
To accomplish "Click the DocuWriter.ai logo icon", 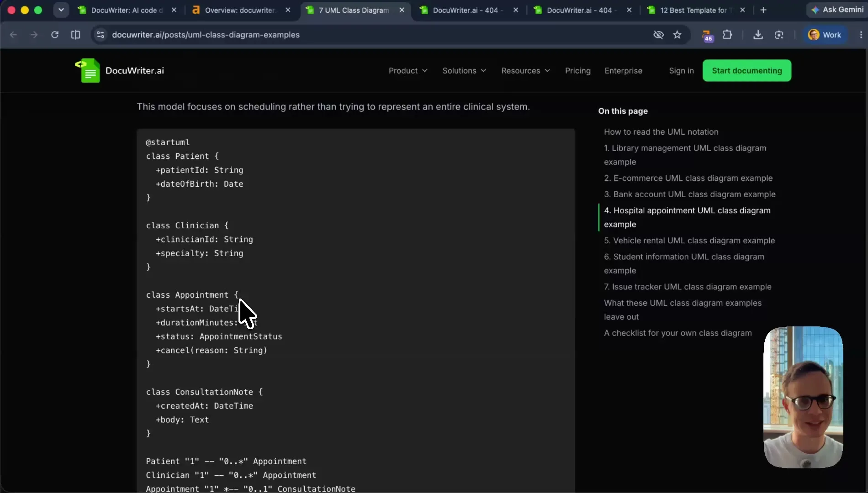I will pyautogui.click(x=87, y=70).
